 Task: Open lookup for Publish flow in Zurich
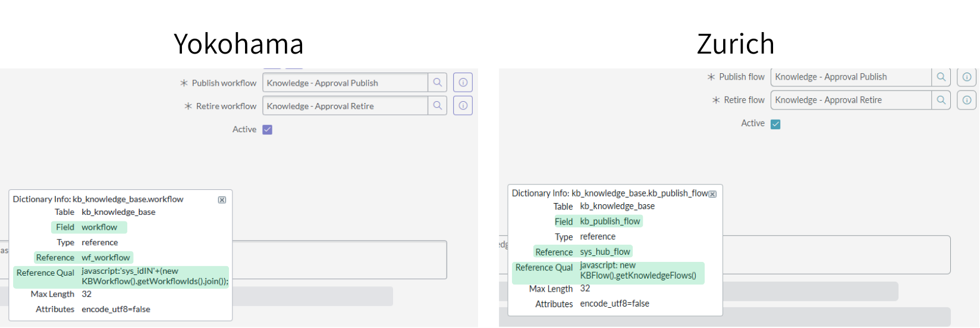tap(941, 77)
